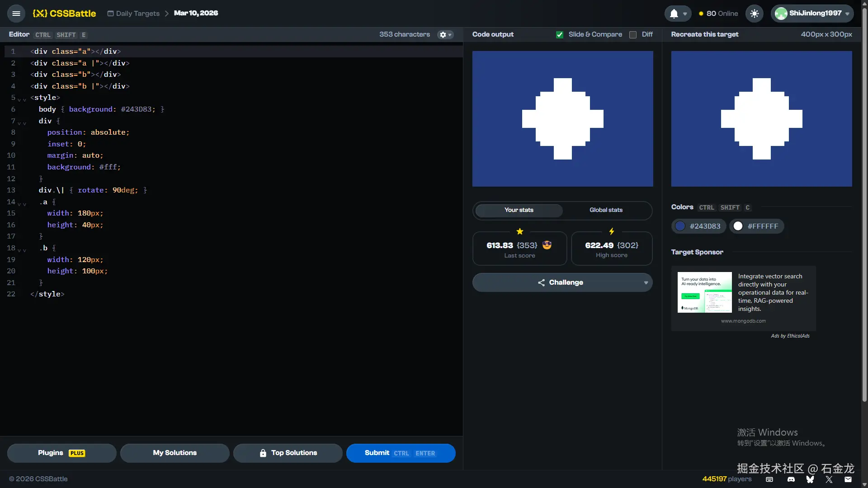Uncheck the Slide & Compare checkbox
The width and height of the screenshot is (868, 488).
(x=560, y=35)
